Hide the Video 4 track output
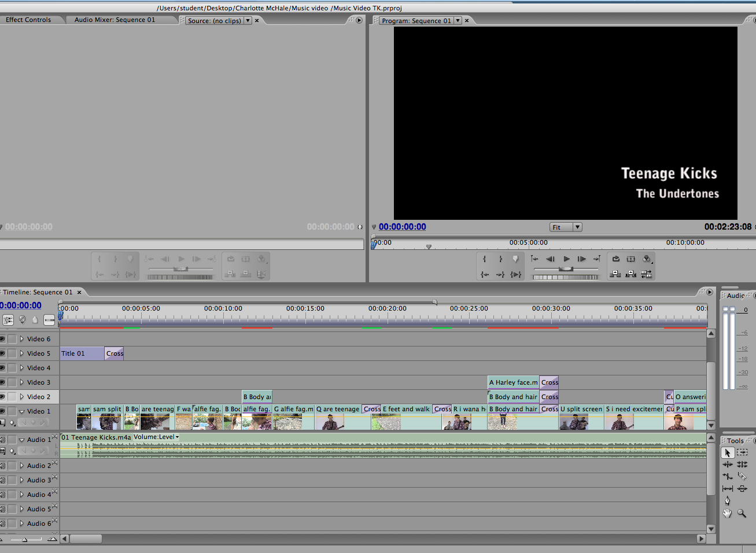 2,368
